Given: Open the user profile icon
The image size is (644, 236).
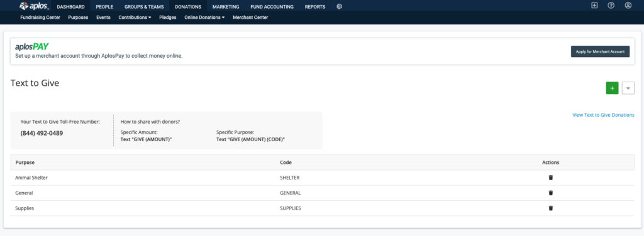Looking at the screenshot, I should (x=628, y=6).
